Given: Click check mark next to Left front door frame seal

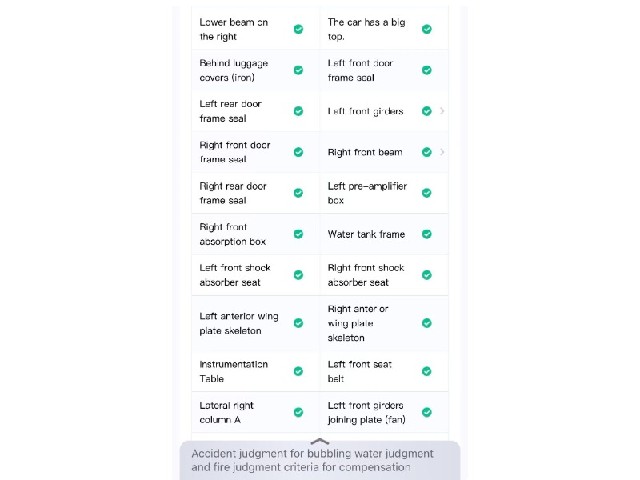Looking at the screenshot, I should click(x=427, y=70).
